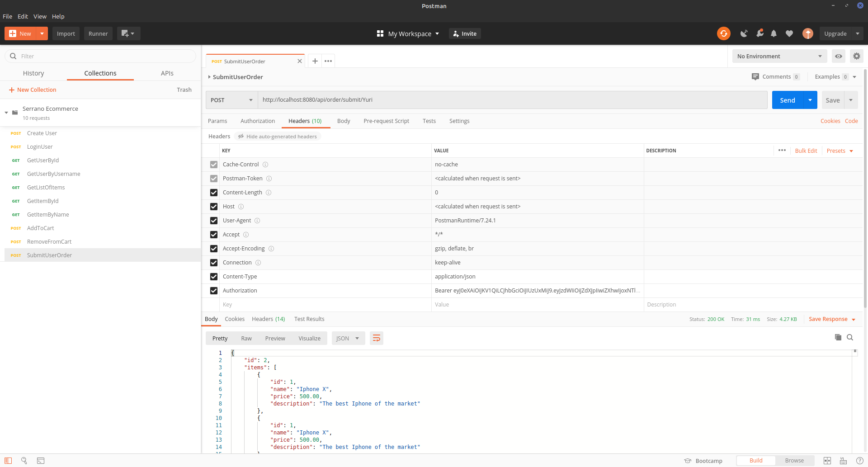The height and width of the screenshot is (467, 868).
Task: Open the File menu
Action: pos(8,16)
